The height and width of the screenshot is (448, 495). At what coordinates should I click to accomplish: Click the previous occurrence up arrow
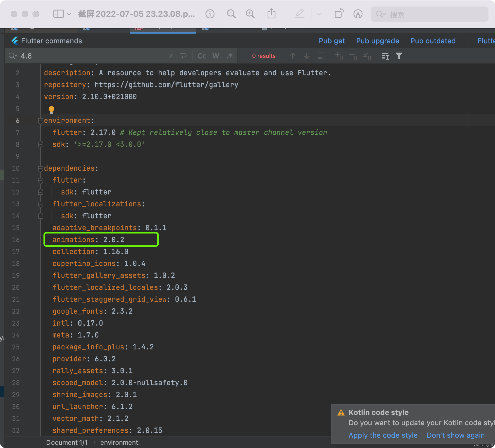(293, 56)
